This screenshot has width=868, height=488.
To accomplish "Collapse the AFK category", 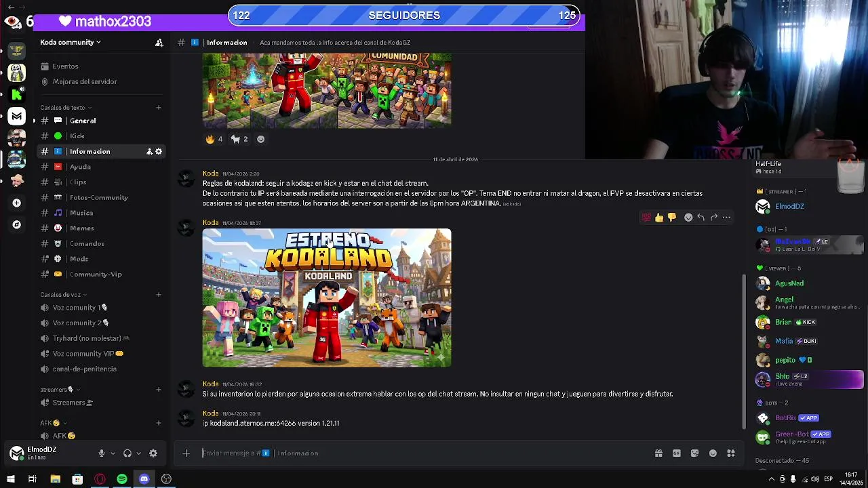I will point(53,424).
